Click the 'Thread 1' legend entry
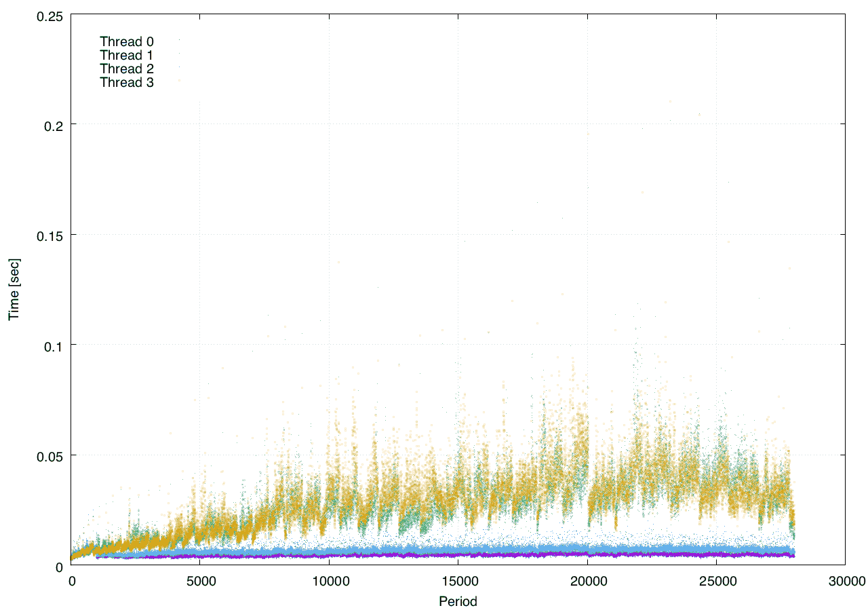This screenshot has width=868, height=608. click(x=127, y=55)
